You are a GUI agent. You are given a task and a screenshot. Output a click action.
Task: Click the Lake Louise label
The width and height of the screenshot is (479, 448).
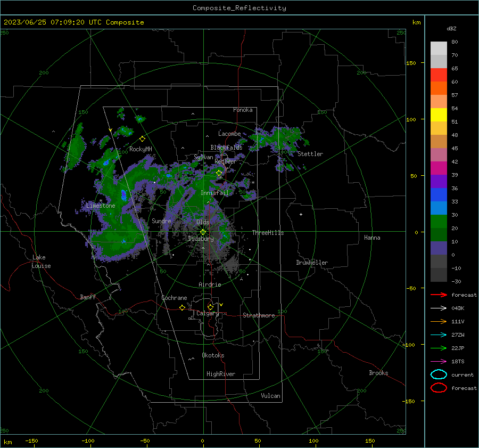click(41, 262)
